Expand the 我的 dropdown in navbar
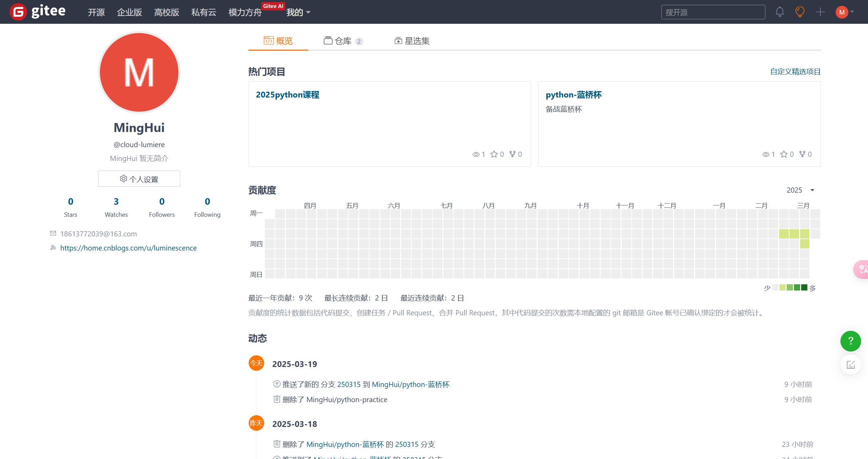Screen dimensions: 868x459 click(298, 12)
